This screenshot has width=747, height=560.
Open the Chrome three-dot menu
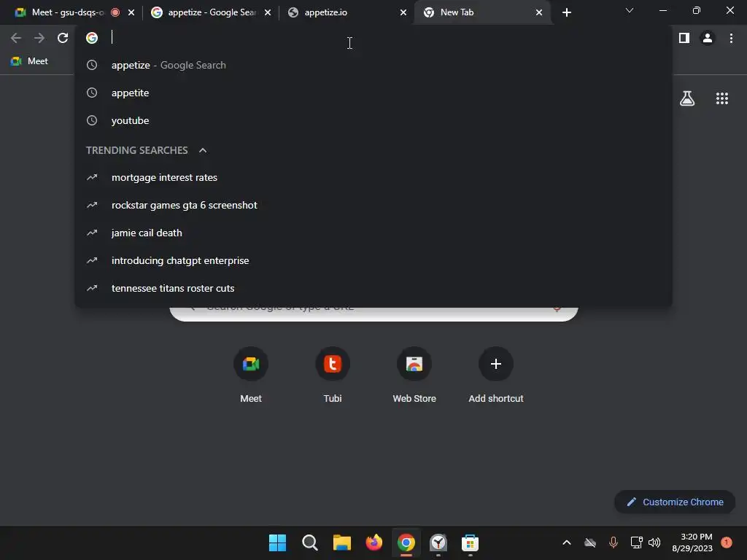[x=731, y=38]
